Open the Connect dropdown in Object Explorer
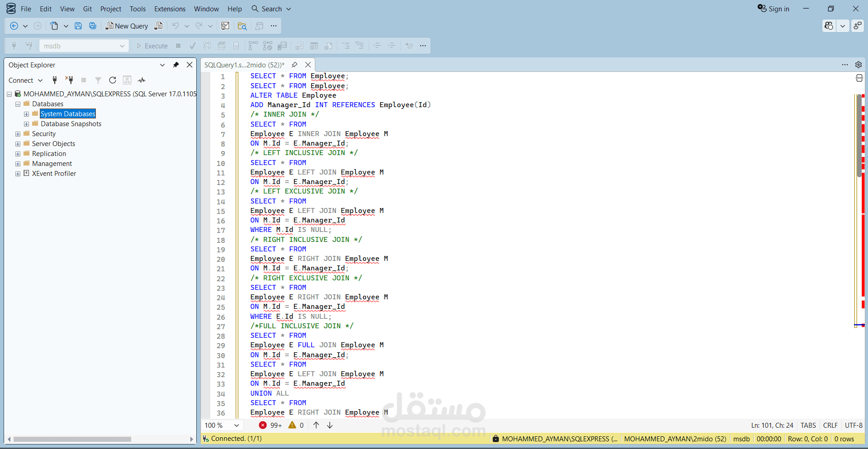Viewport: 868px width, 449px height. 25,80
